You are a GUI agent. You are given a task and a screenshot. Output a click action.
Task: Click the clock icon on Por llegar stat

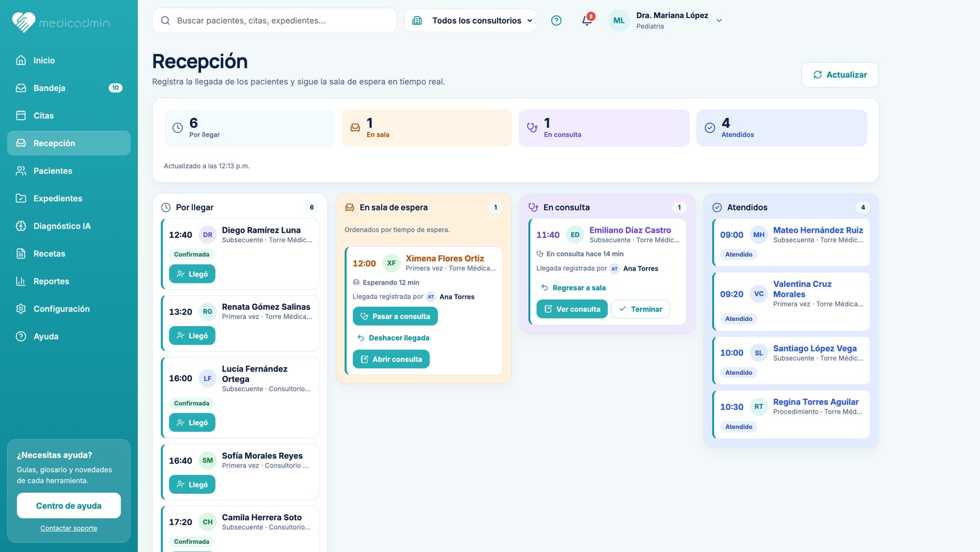click(178, 128)
